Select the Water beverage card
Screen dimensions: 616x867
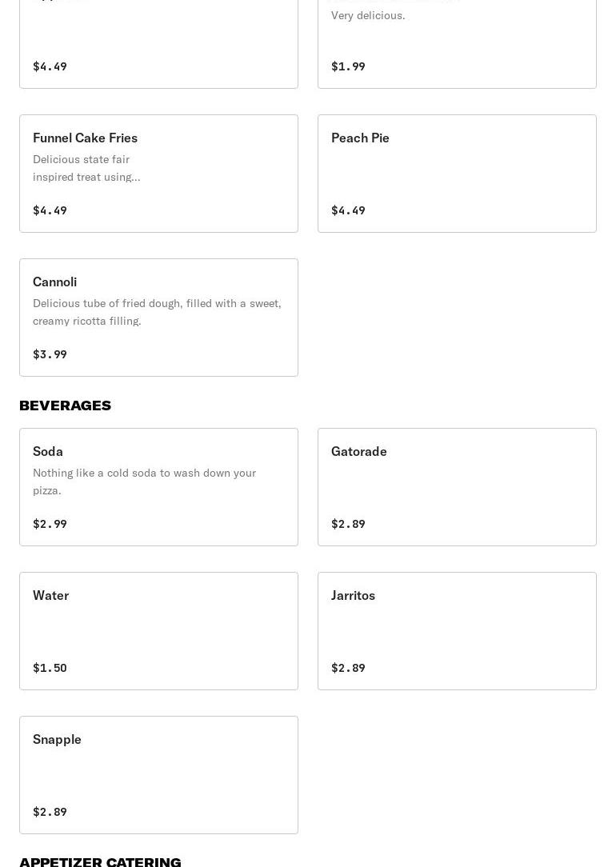[158, 630]
